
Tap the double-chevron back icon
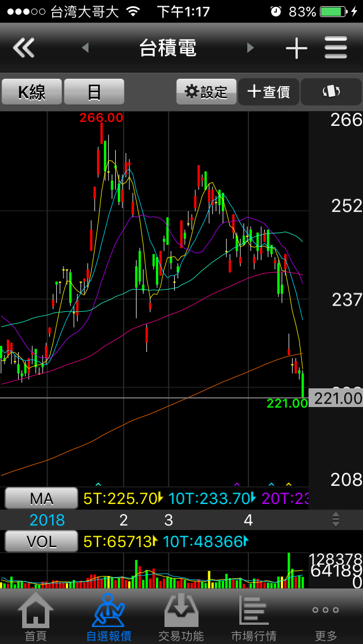pos(24,48)
